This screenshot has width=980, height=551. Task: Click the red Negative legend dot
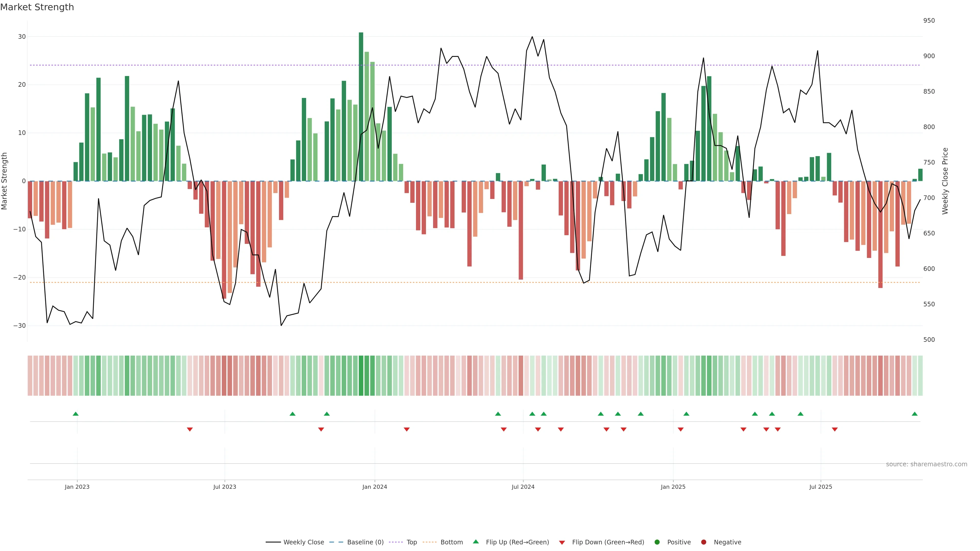(703, 542)
